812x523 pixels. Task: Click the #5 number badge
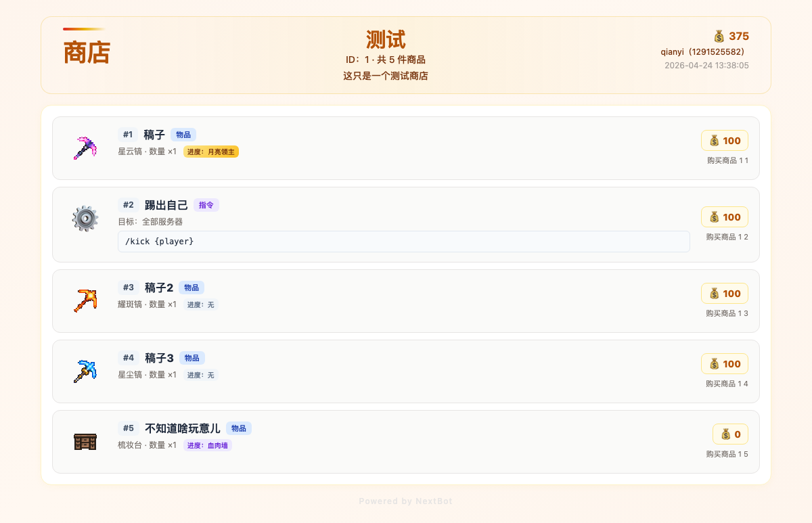pyautogui.click(x=129, y=428)
